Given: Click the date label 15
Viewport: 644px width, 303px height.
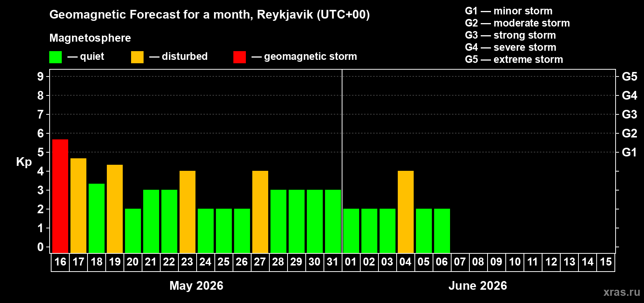Looking at the screenshot, I should coord(606,262).
